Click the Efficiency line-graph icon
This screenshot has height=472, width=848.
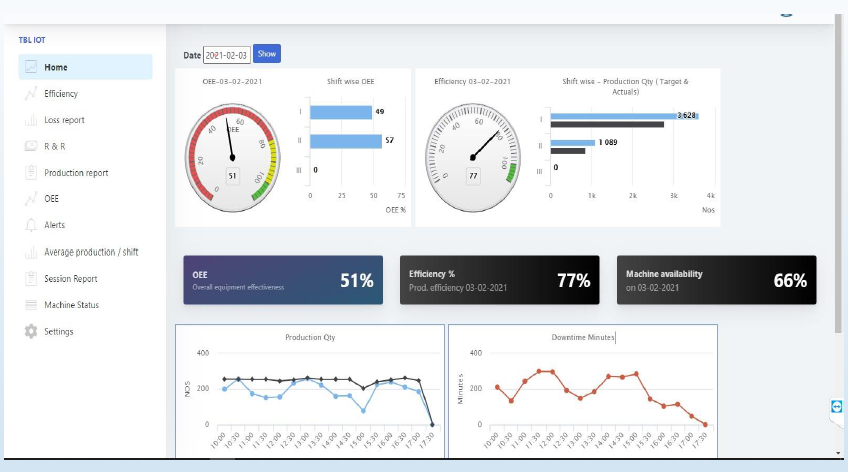(x=31, y=94)
